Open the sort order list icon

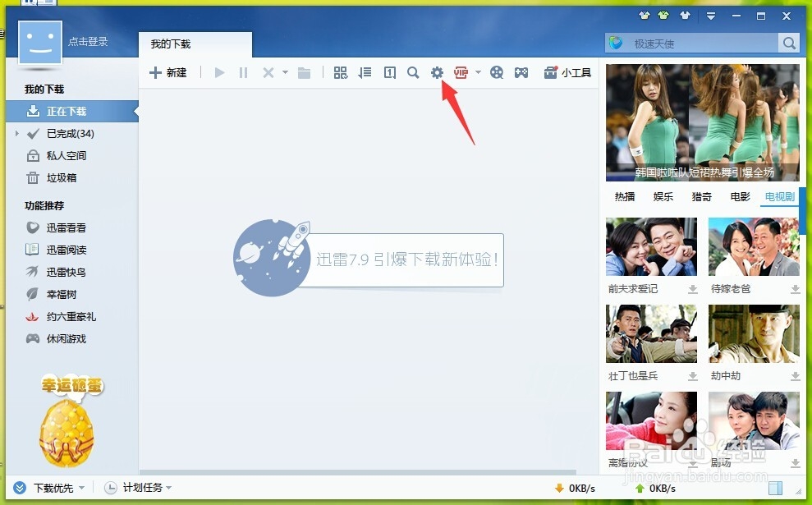point(365,73)
